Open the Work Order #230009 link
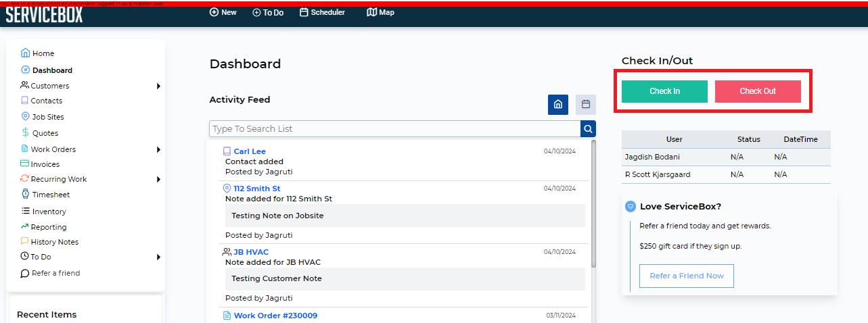The width and height of the screenshot is (868, 323). 275,316
